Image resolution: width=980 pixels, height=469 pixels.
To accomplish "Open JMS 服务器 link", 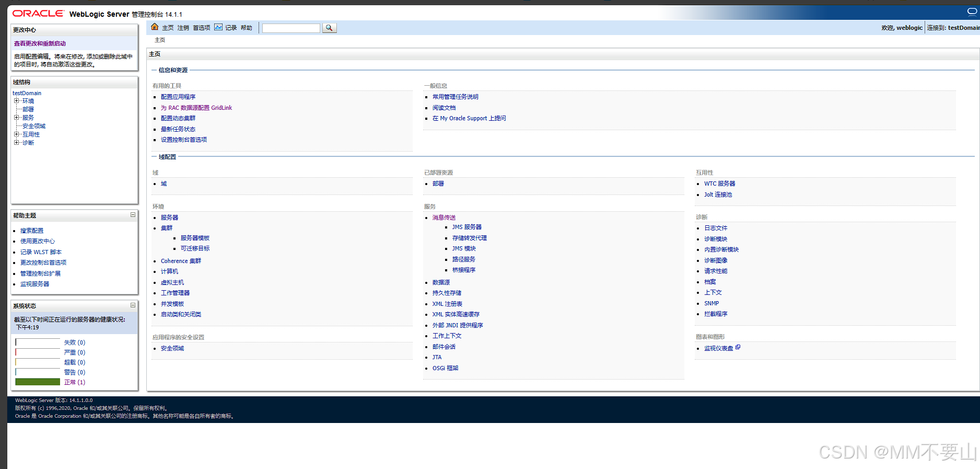I will pos(467,227).
